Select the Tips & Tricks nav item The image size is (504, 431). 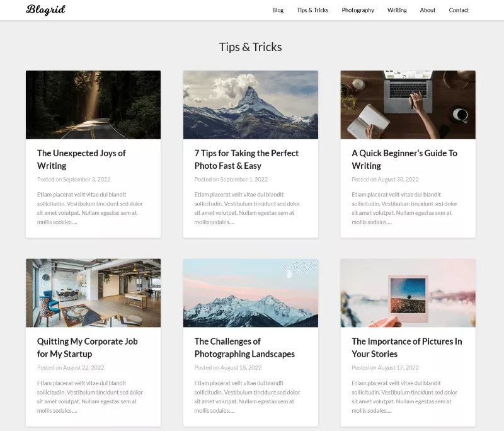pos(313,10)
